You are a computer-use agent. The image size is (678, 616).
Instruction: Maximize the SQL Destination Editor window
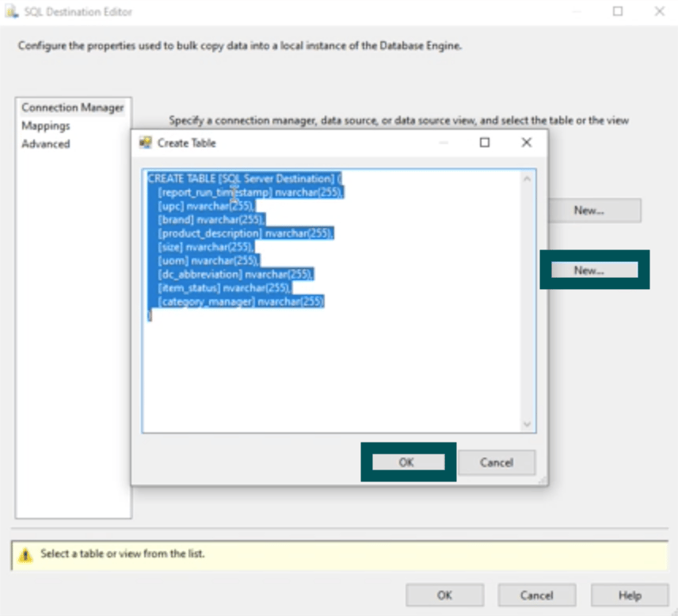click(618, 11)
